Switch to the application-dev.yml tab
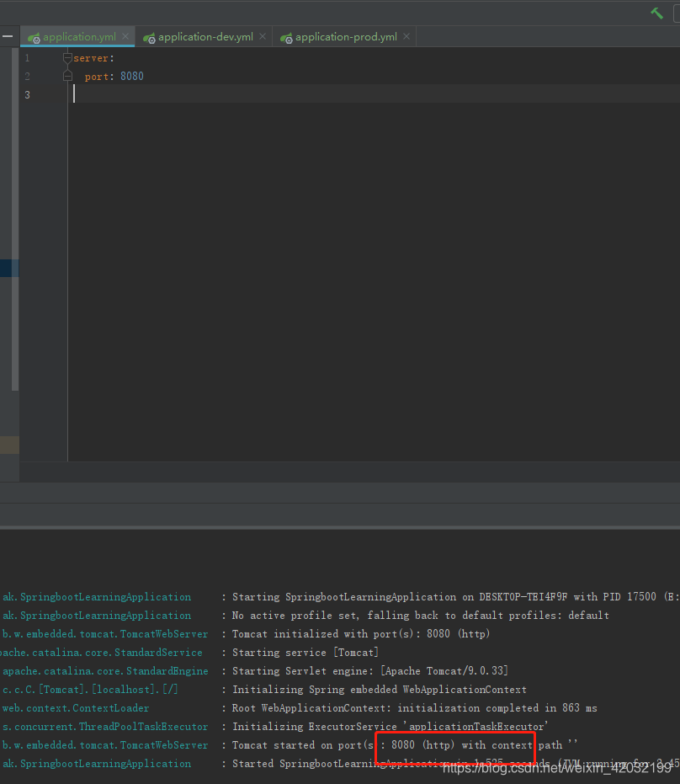680x784 pixels. pos(205,37)
